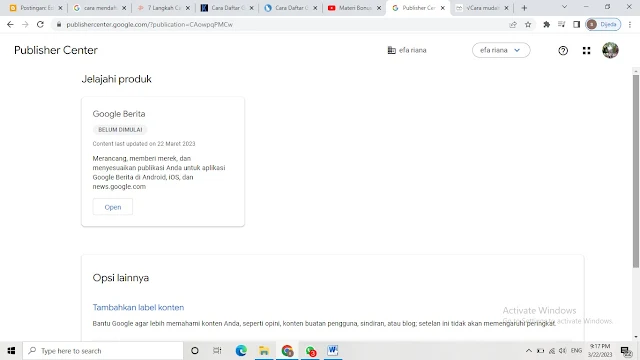The image size is (640, 360).
Task: Open the volume speaker icon
Action: coord(563,351)
